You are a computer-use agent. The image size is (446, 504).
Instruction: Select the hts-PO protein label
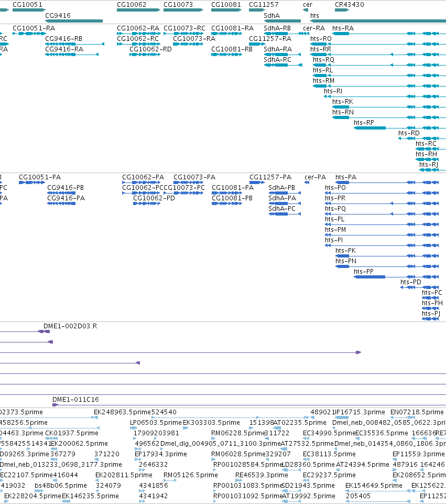[x=335, y=187]
